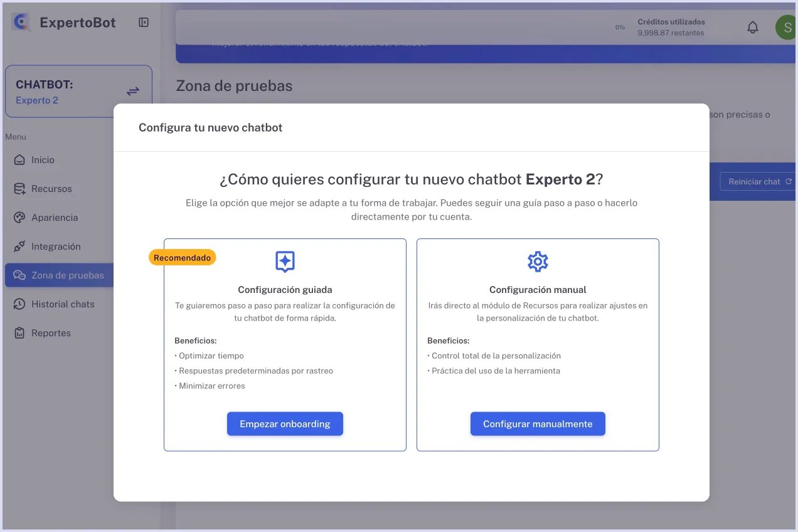This screenshot has width=798, height=532.
Task: Open Integración via its plug icon
Action: pyautogui.click(x=19, y=246)
